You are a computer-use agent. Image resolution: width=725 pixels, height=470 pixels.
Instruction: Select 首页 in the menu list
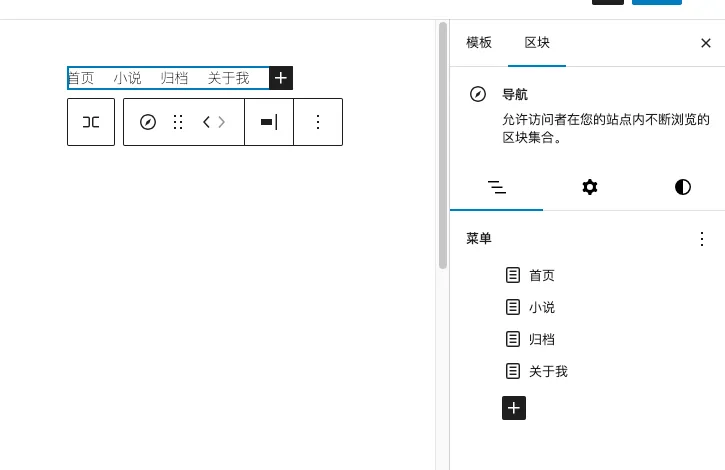click(541, 275)
